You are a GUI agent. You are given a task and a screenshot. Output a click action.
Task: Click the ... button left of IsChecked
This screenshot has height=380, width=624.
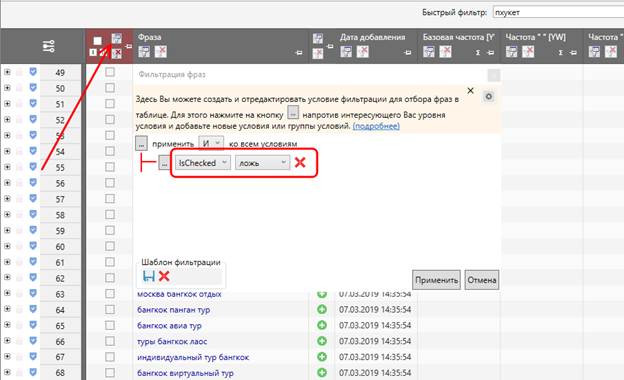click(x=164, y=163)
